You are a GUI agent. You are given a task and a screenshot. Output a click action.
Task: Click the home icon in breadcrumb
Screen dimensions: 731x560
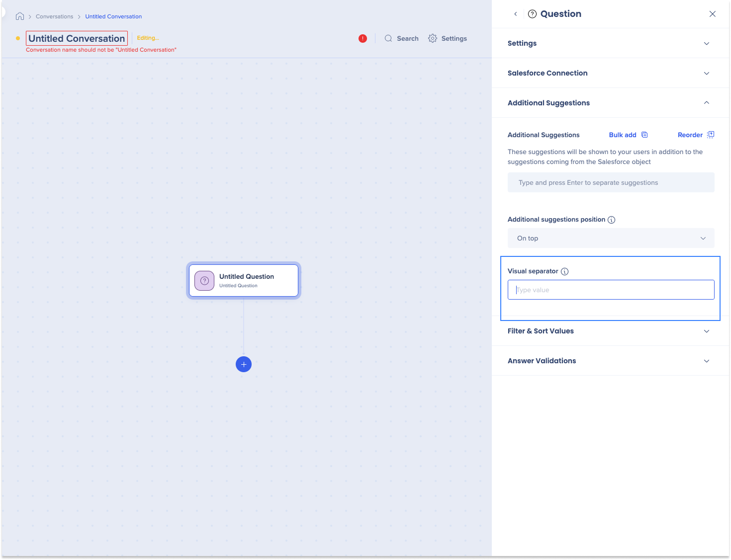(x=20, y=16)
